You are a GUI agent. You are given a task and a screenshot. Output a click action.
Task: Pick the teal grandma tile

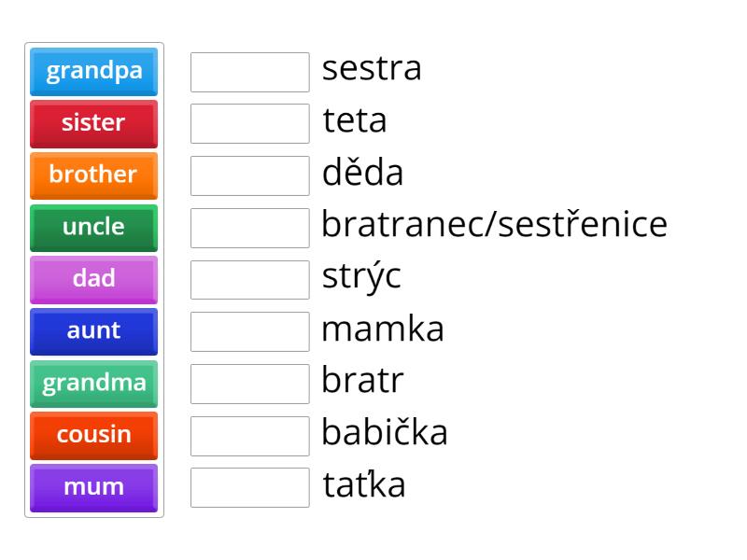[x=94, y=384]
